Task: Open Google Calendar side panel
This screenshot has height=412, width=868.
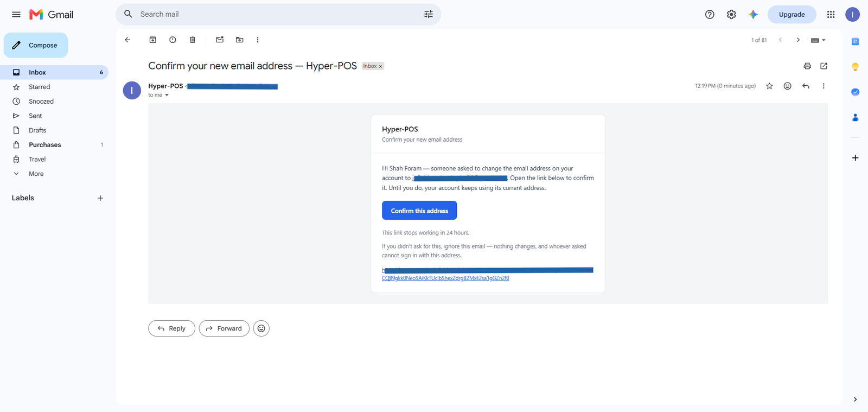Action: (855, 41)
